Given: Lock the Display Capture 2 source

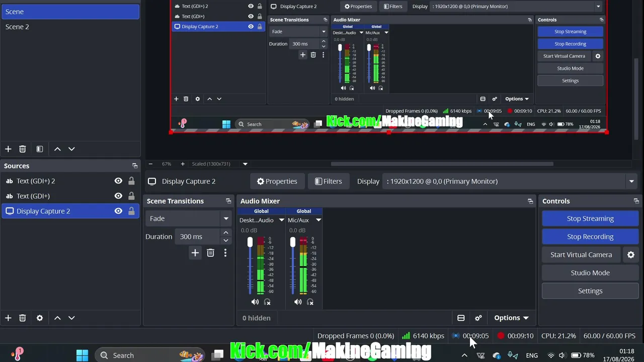Looking at the screenshot, I should point(131,211).
